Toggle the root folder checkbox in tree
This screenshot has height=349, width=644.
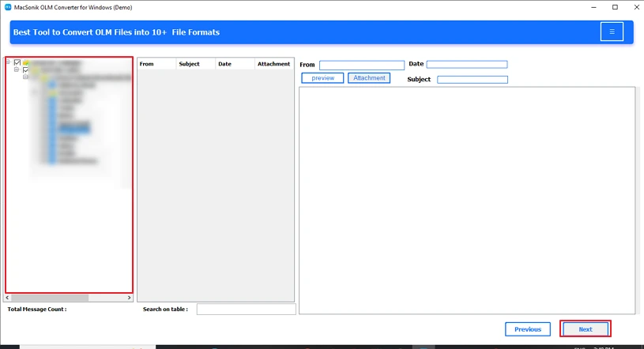click(17, 62)
